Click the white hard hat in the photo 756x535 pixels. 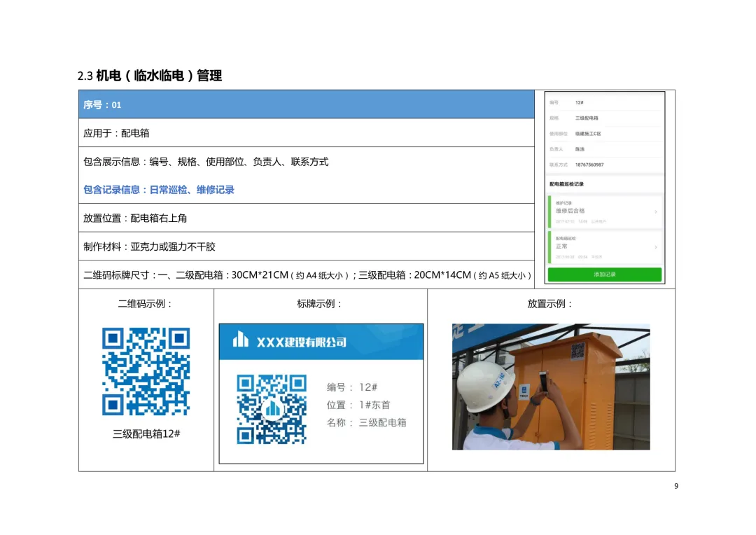(484, 387)
